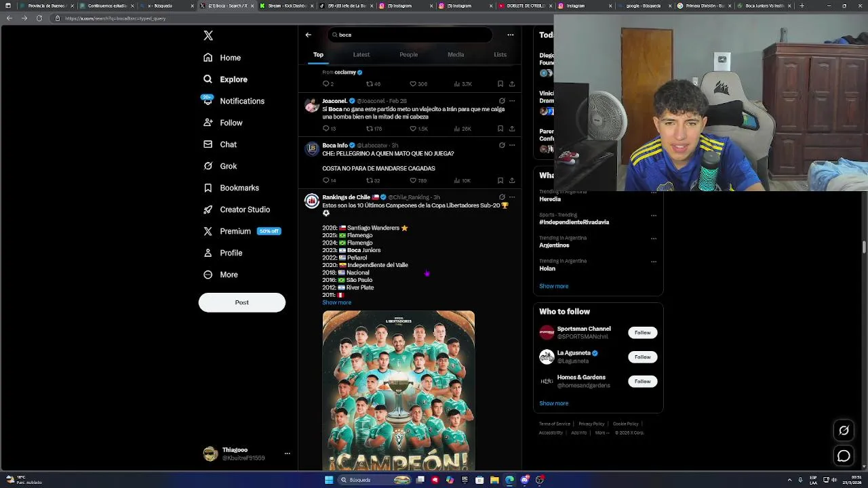Bookmark the ceciarmy post
This screenshot has height=488, width=868.
pyautogui.click(x=500, y=84)
